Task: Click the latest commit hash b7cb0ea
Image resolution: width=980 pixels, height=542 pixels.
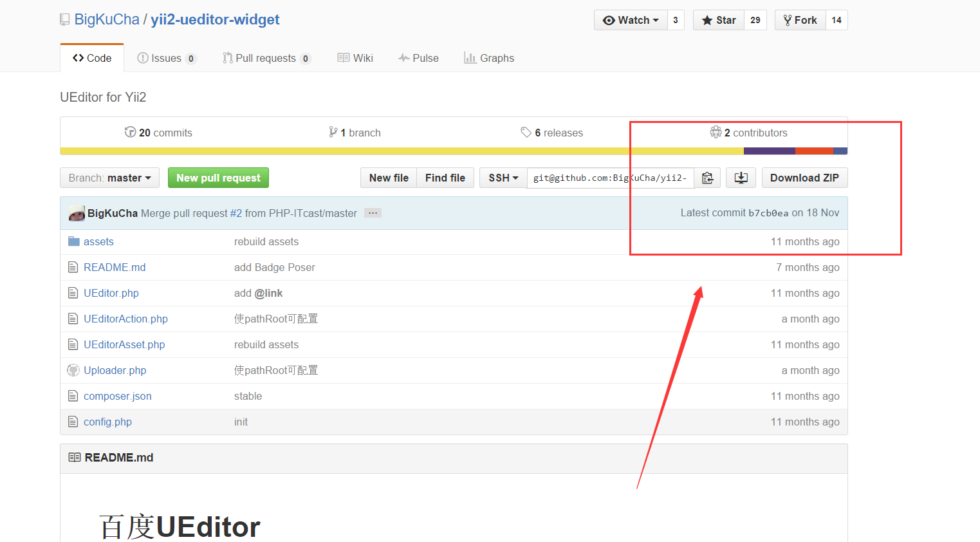Action: [768, 213]
